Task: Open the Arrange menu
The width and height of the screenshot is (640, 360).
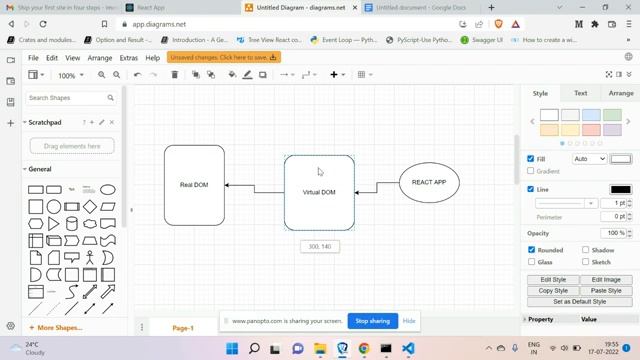Action: tap(100, 58)
